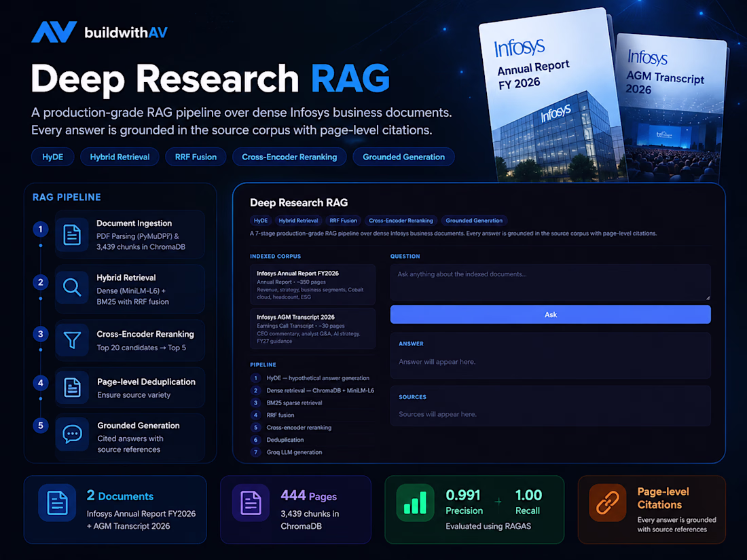Click the small HyDE tag in the app panel
This screenshot has width=747, height=560.
(261, 221)
